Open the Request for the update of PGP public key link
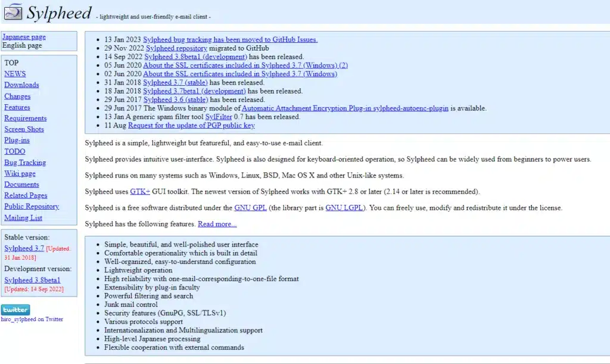The height and width of the screenshot is (364, 610). click(x=191, y=125)
